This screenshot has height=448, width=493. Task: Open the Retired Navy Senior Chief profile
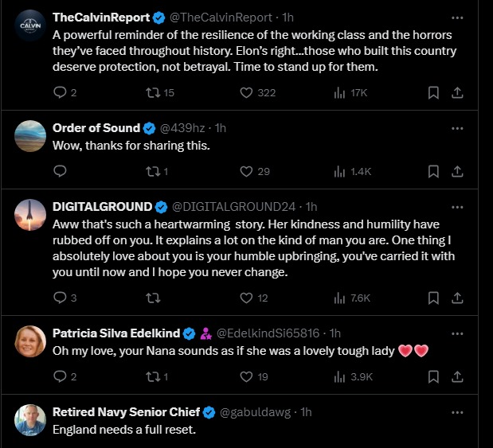tap(125, 411)
